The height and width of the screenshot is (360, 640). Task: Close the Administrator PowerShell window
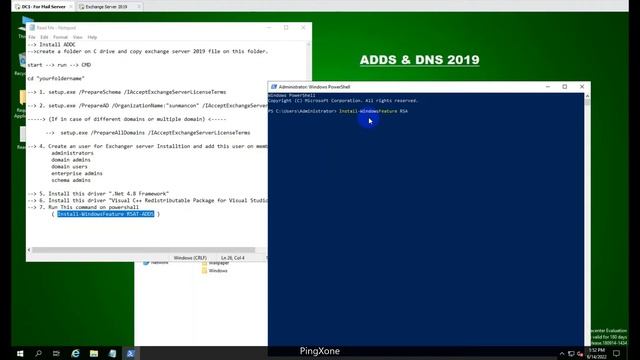[x=582, y=87]
